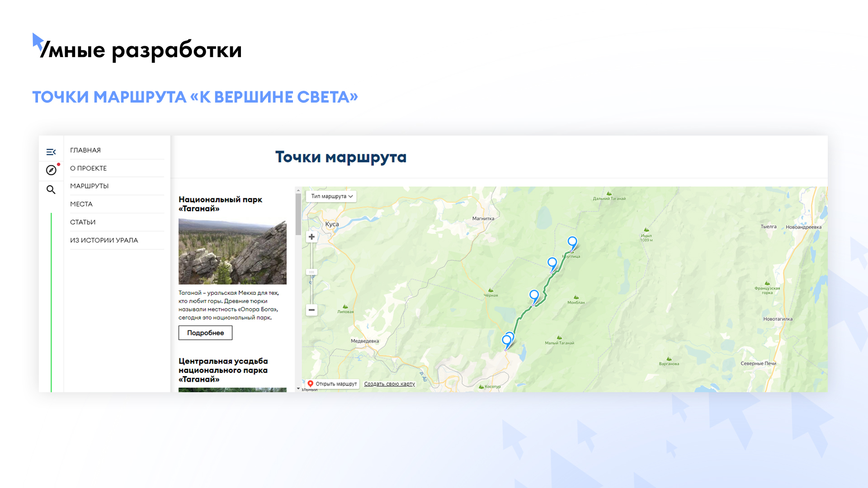
Task: Click Липовая mountain icon on map
Action: 345,306
